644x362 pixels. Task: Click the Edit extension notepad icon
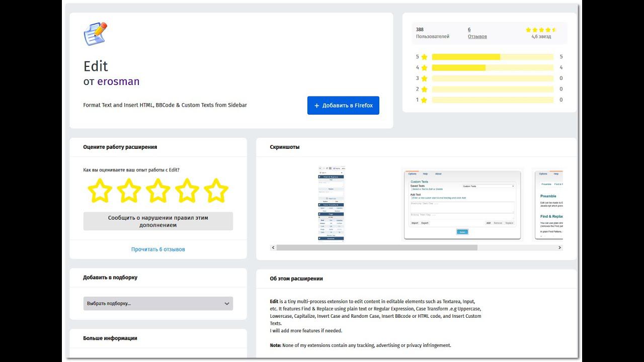pos(95,34)
